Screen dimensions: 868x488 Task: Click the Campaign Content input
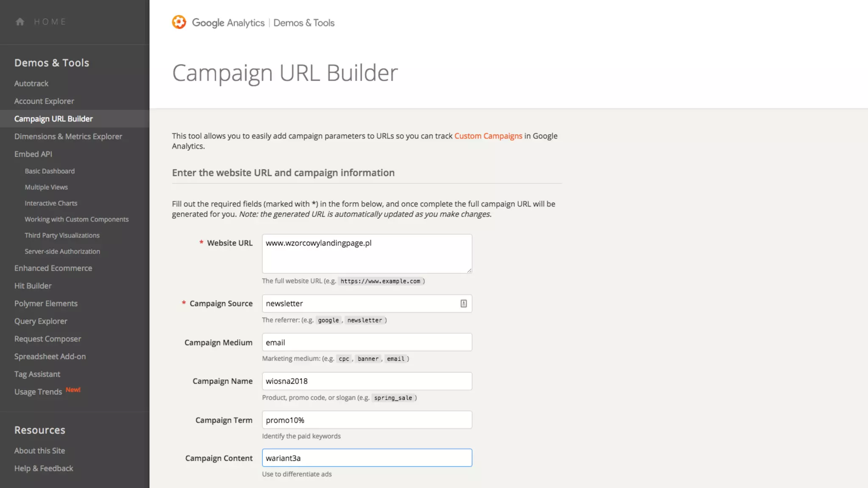(x=367, y=458)
